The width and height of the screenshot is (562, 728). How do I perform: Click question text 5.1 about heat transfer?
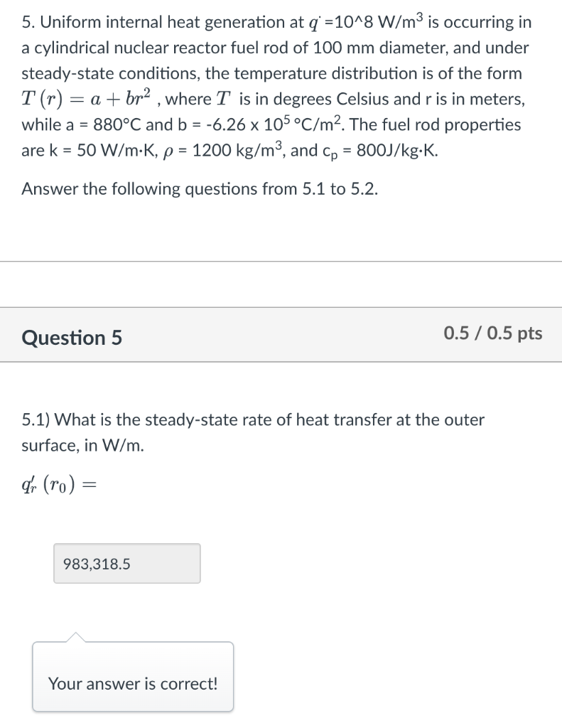pos(252,419)
